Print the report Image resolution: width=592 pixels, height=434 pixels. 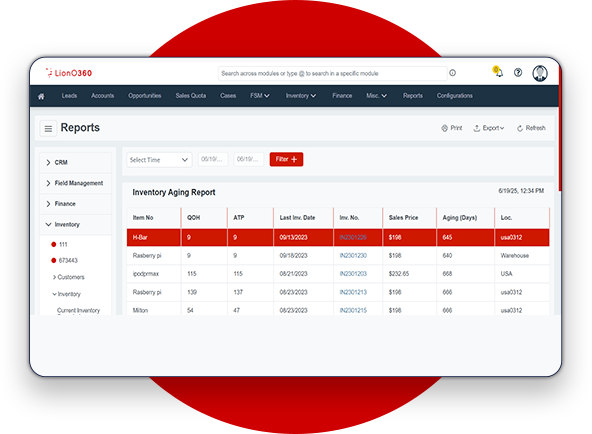[452, 128]
